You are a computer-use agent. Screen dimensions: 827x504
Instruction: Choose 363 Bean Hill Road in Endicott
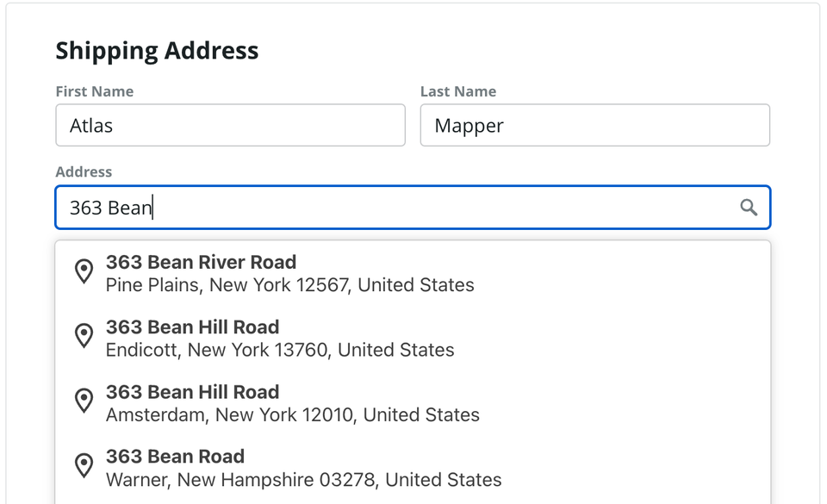coord(192,327)
